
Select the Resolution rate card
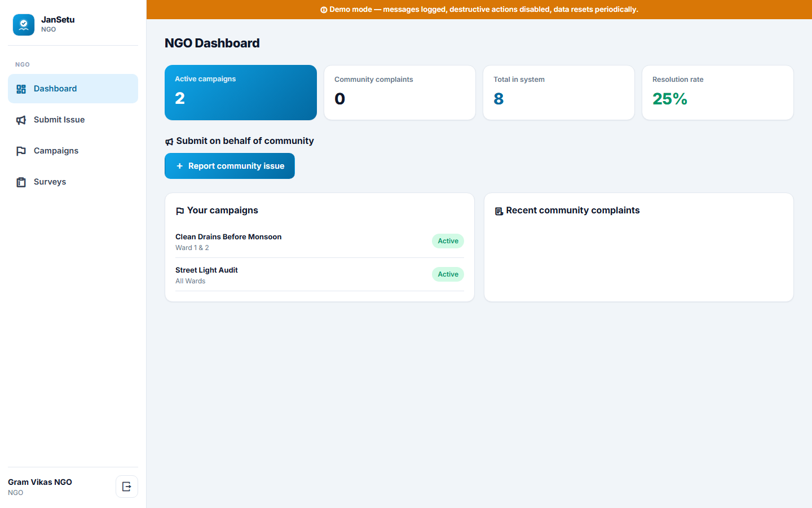pos(718,93)
